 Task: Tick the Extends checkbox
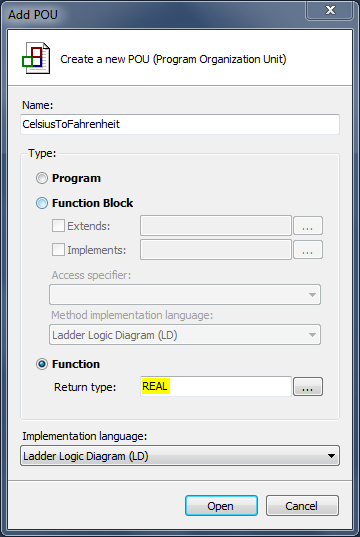[x=58, y=226]
